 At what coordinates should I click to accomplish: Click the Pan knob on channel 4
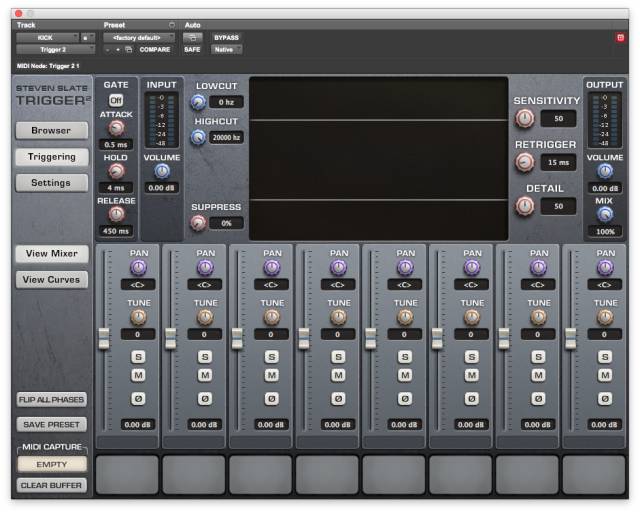coord(338,268)
